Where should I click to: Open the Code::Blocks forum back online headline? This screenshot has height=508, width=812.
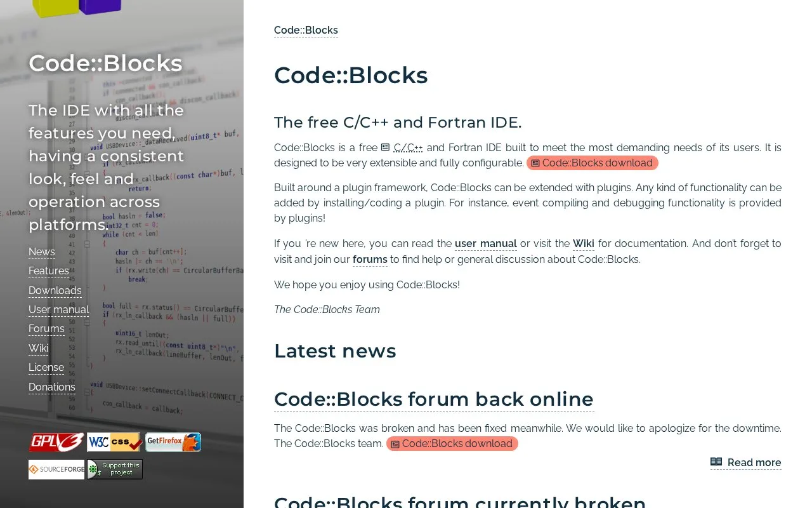click(x=434, y=399)
